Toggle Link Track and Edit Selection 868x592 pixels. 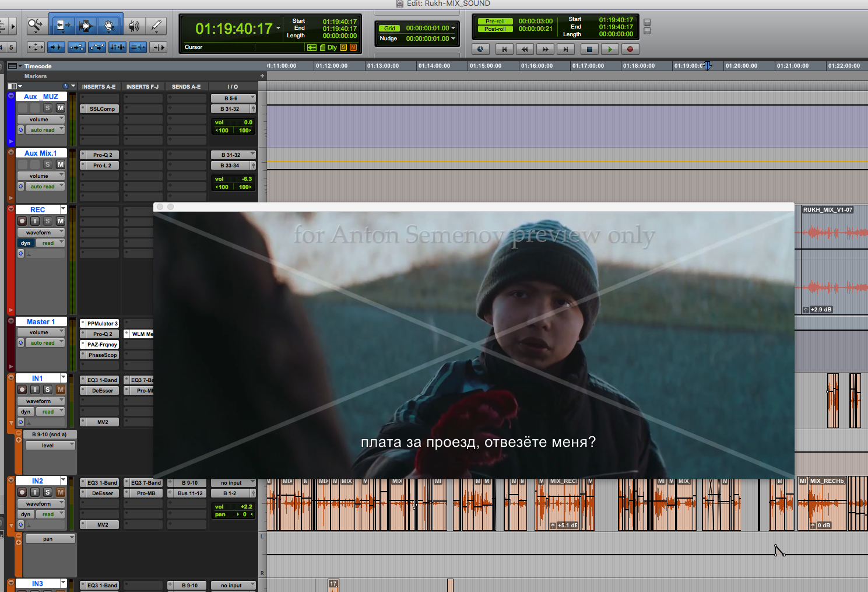(x=138, y=47)
